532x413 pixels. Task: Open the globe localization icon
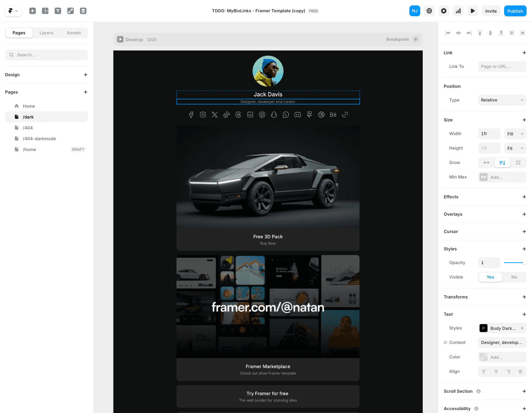coord(429,11)
